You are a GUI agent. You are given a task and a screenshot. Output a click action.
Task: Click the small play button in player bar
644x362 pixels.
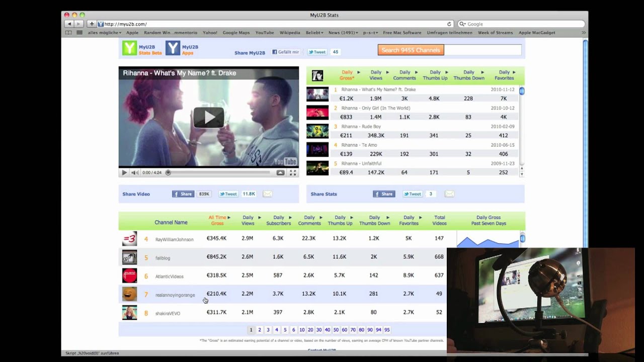pos(124,172)
